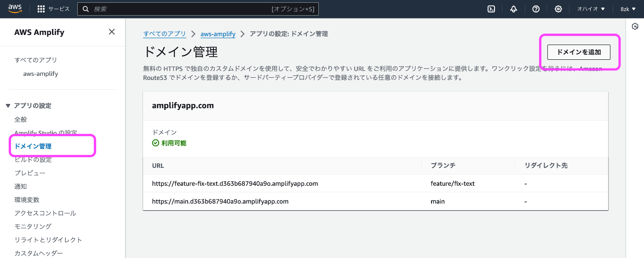Open ビルドの設定 in the sidebar

click(x=33, y=160)
